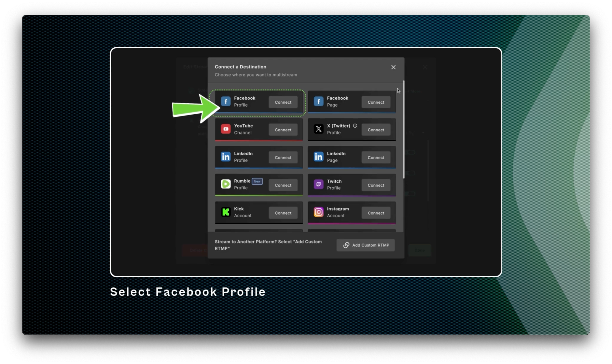Image resolution: width=612 pixels, height=364 pixels.
Task: Connect a LinkedIn Page destination
Action: (376, 158)
